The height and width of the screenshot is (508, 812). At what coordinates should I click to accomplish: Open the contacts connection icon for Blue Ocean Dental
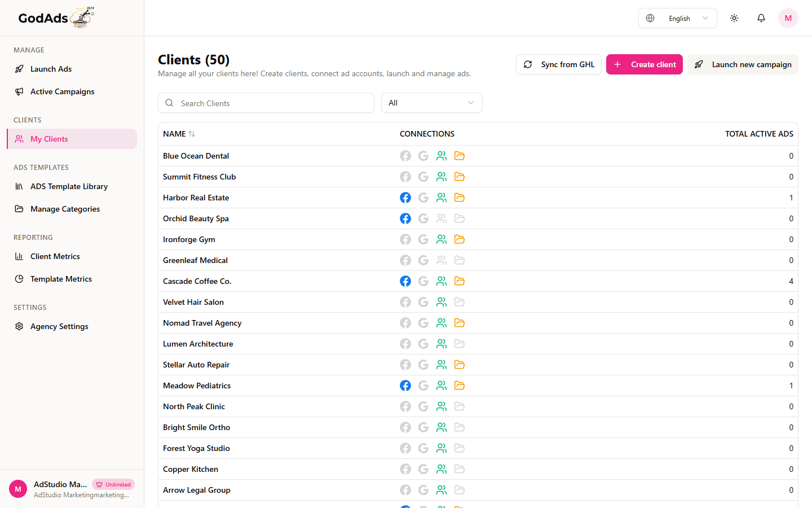point(442,155)
